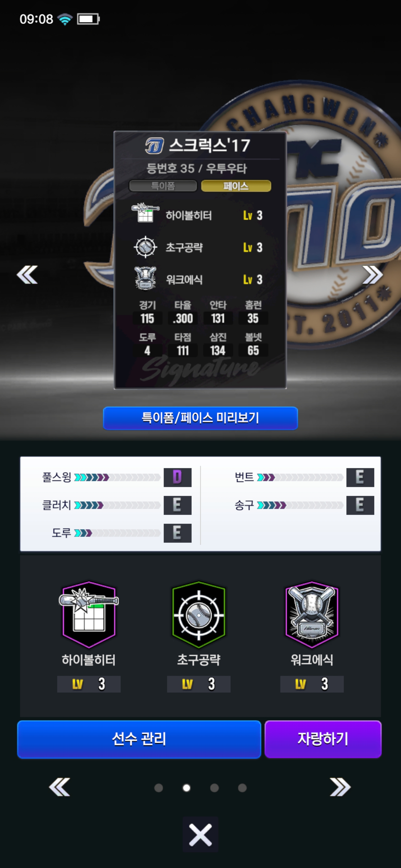Jump to the first page dot
The image size is (401, 868).
tap(158, 788)
